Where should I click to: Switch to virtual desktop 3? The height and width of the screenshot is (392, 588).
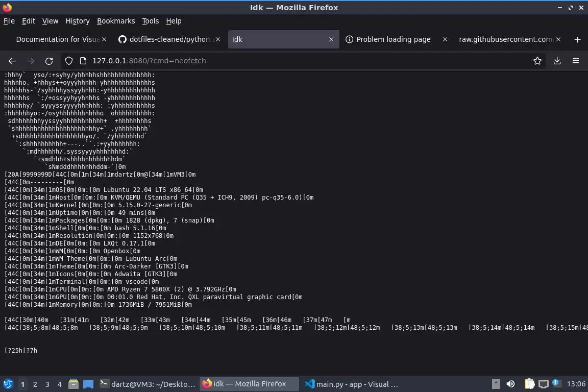[47, 384]
